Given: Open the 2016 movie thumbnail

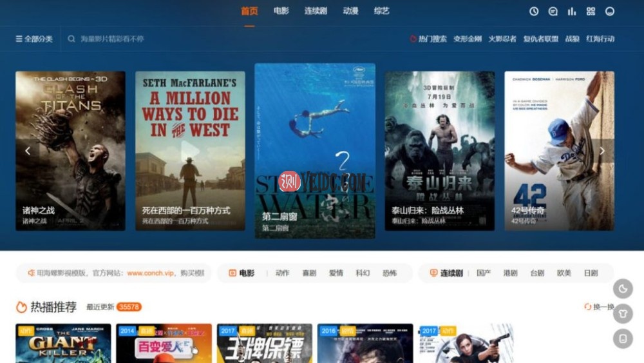Looking at the screenshot, I should (365, 343).
